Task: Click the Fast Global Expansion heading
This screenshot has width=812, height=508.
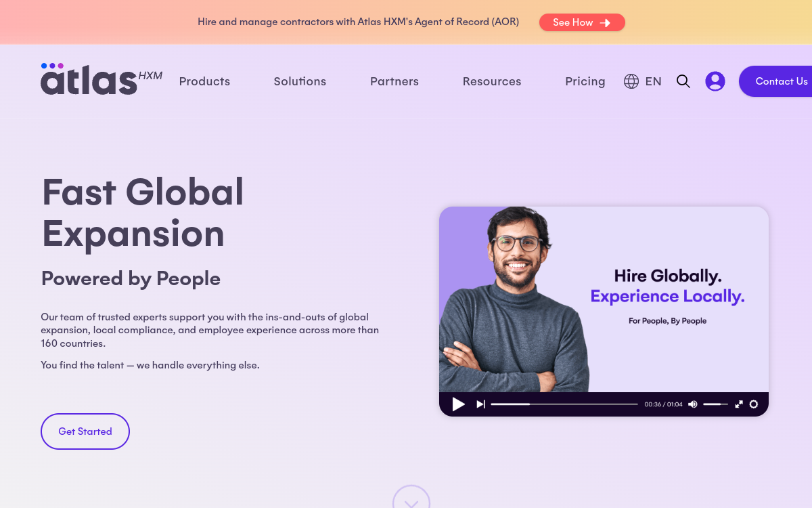Action: (143, 213)
